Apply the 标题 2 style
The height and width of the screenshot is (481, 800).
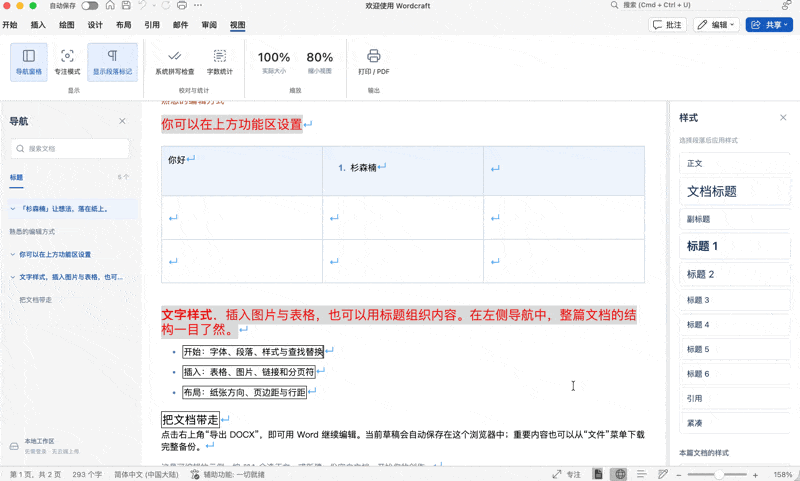click(x=735, y=274)
